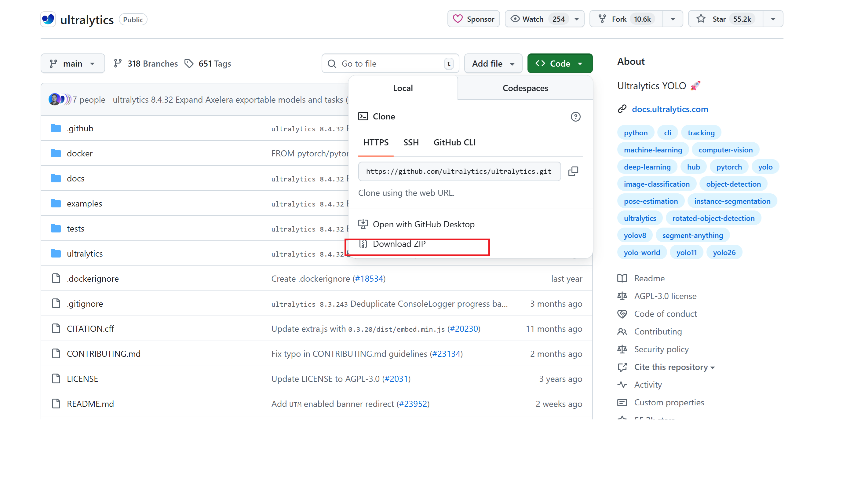This screenshot has height=497, width=868.
Task: Open docs.ultralytics.com link
Action: click(669, 109)
